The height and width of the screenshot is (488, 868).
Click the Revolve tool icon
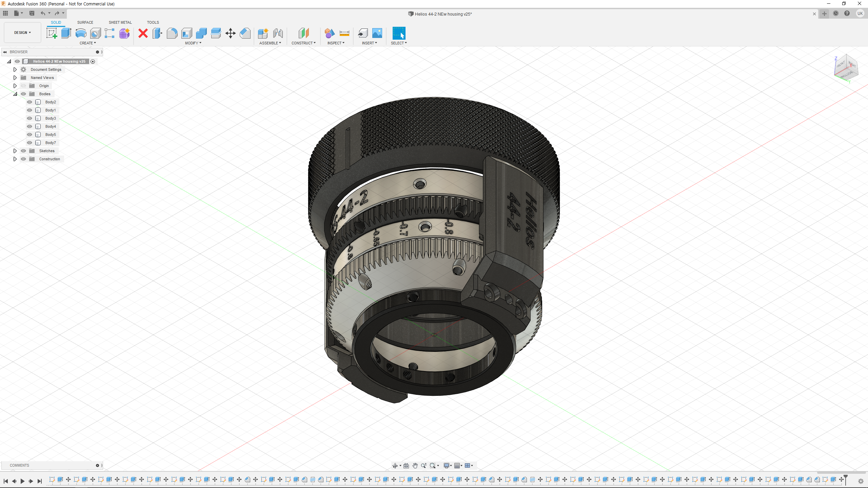pos(81,33)
